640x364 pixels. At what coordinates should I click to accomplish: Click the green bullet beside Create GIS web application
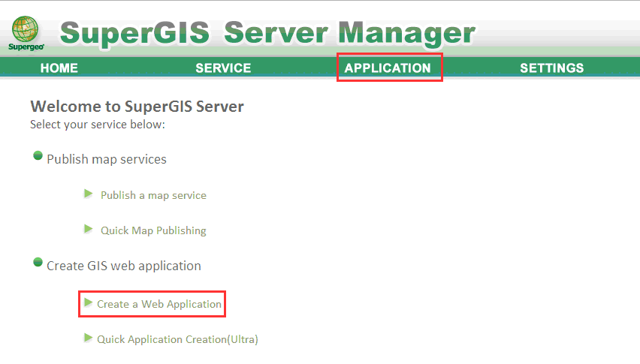38,262
